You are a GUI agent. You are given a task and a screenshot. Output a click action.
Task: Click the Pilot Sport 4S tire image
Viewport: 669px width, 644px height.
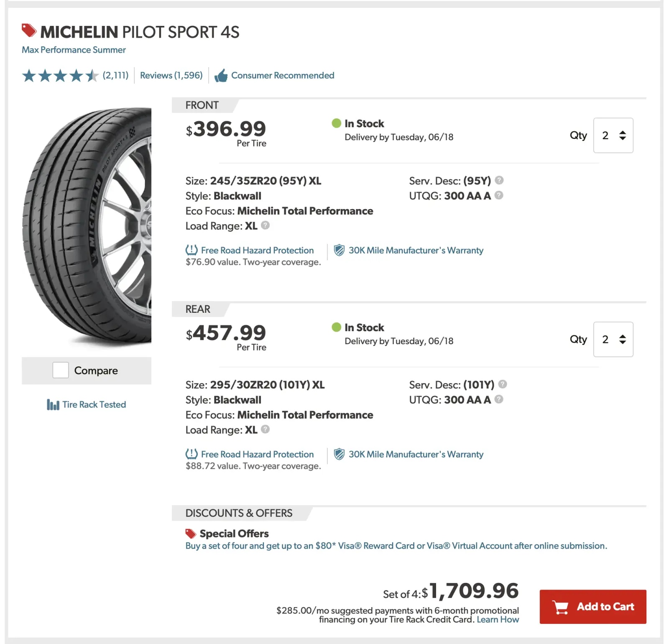point(87,226)
